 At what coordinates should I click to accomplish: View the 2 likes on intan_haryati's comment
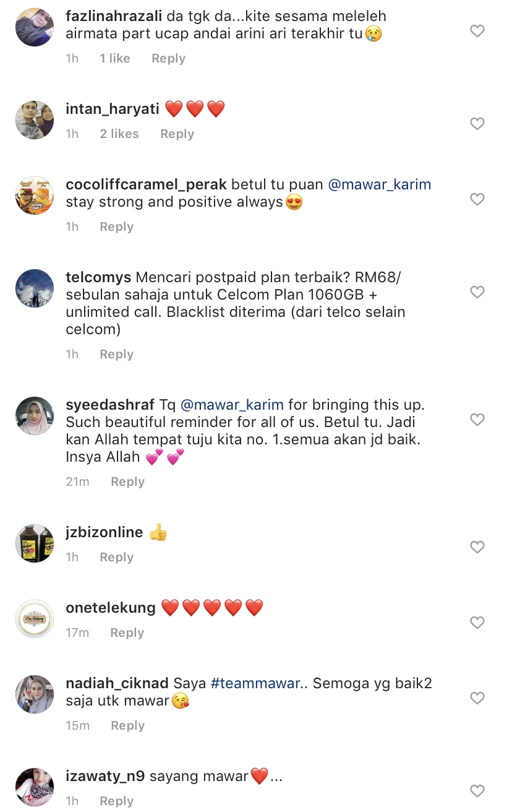click(x=119, y=134)
